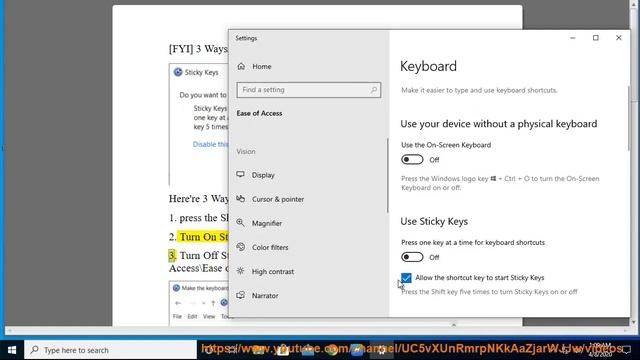Click search magnifier icon in Find a setting

[x=373, y=90]
